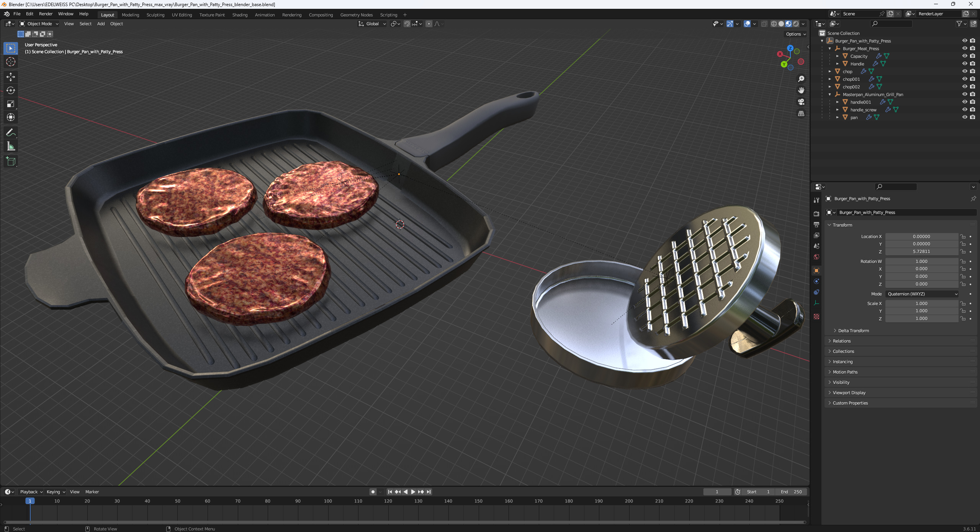Open the Object Data properties tab
This screenshot has width=980, height=532.
point(816,303)
